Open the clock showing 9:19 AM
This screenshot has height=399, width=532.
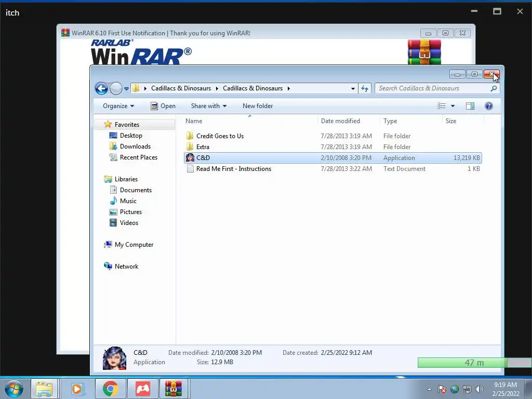coord(506,389)
